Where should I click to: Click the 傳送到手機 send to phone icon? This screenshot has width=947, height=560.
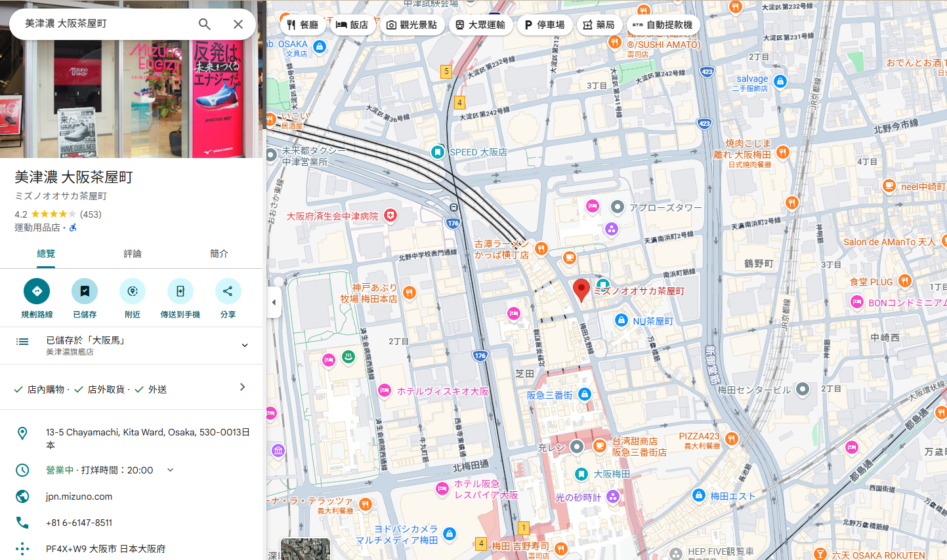pos(180,291)
